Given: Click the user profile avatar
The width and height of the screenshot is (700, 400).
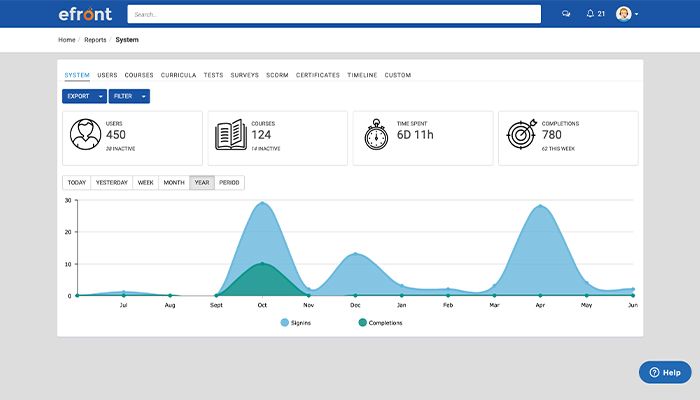Looking at the screenshot, I should pyautogui.click(x=624, y=14).
